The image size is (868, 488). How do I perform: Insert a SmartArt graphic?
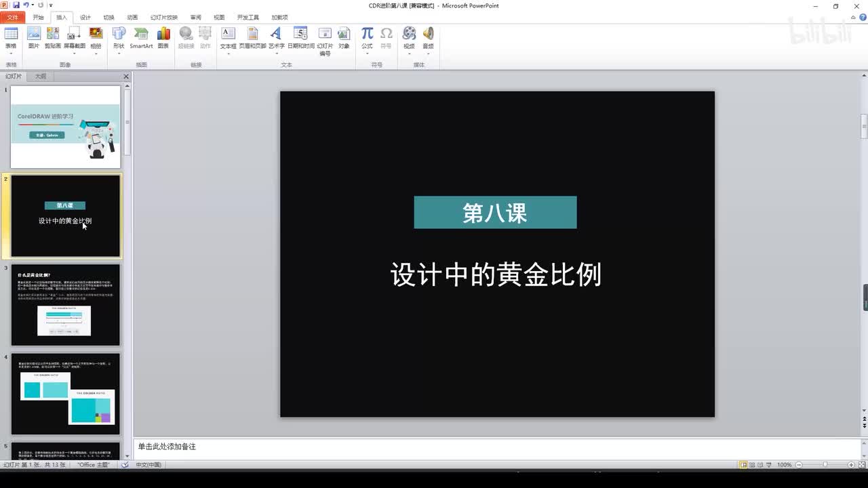tap(141, 39)
